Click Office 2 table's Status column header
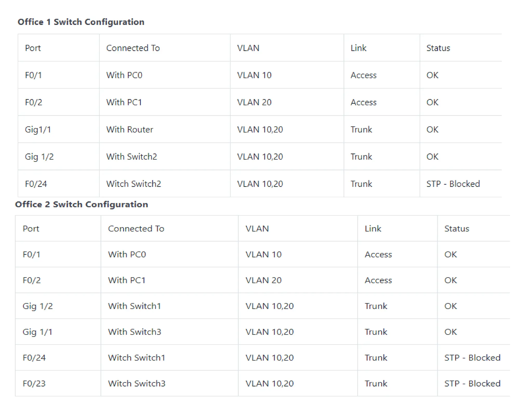Image resolution: width=532 pixels, height=399 pixels. coord(457,229)
